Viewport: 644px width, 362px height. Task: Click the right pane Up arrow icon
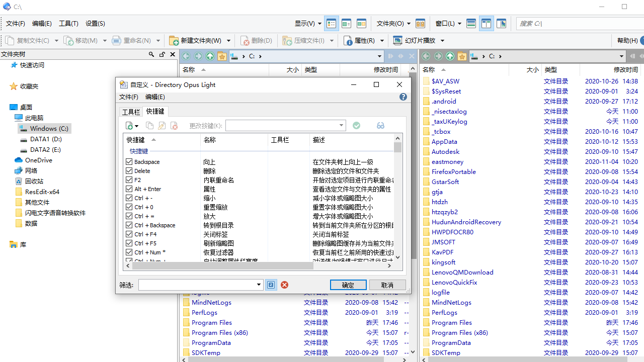point(450,56)
